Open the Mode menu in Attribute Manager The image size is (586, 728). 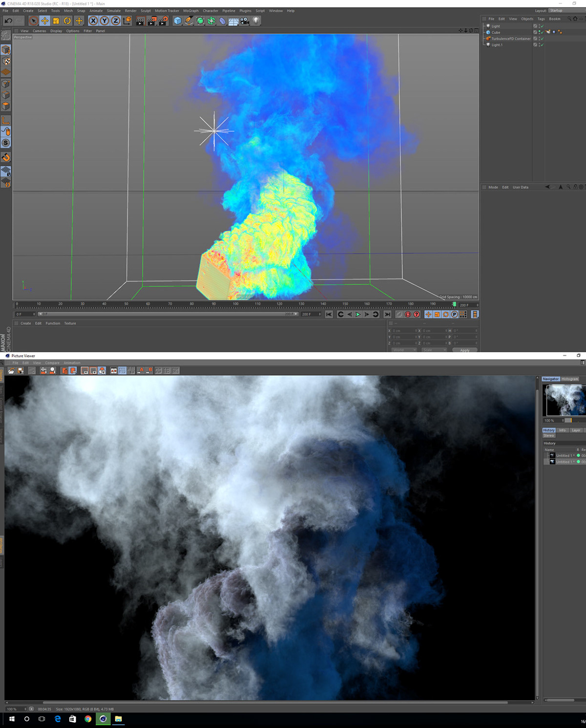point(493,187)
